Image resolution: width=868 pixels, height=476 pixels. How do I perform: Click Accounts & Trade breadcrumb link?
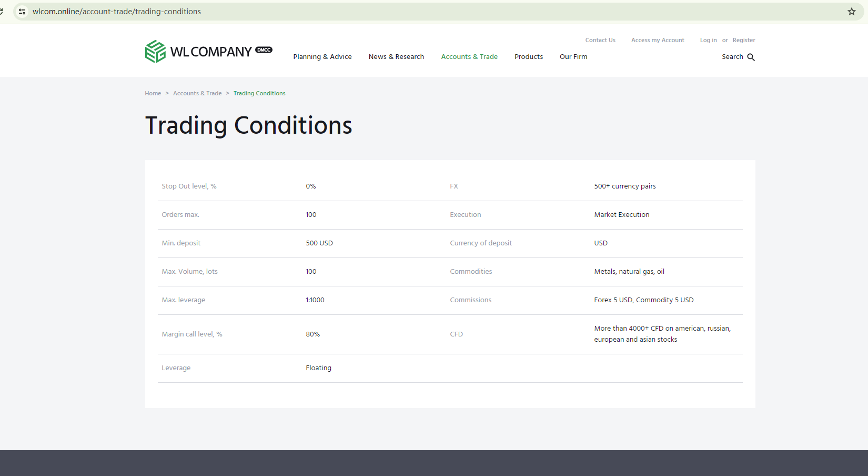coord(197,93)
